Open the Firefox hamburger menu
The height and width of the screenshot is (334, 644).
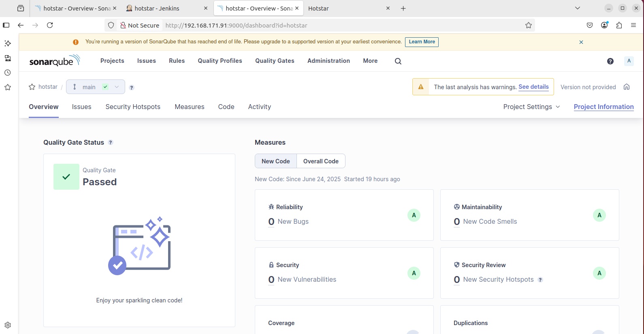pyautogui.click(x=633, y=25)
